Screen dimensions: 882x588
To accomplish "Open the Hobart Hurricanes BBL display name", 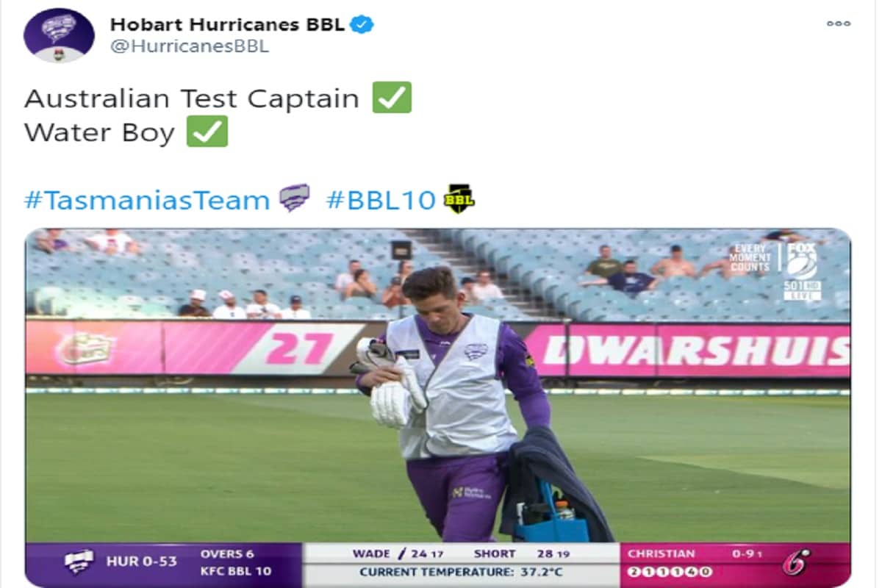I will pyautogui.click(x=227, y=24).
